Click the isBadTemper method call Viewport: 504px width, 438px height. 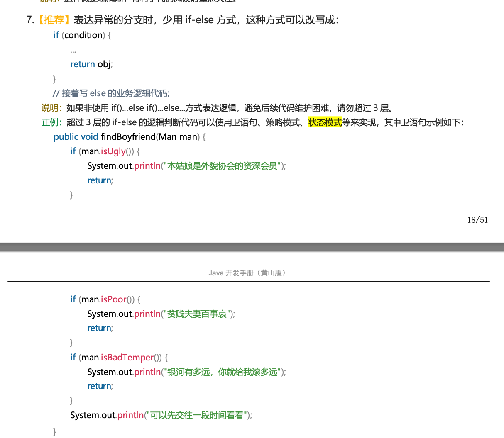pyautogui.click(x=127, y=358)
